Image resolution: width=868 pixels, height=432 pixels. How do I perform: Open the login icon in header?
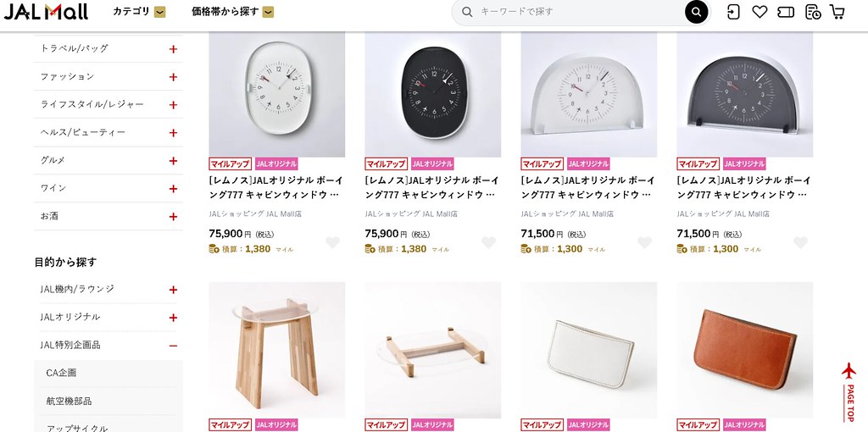(x=733, y=12)
